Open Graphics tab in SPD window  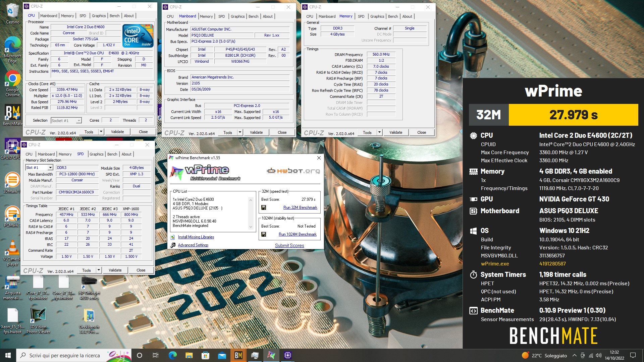pyautogui.click(x=96, y=154)
